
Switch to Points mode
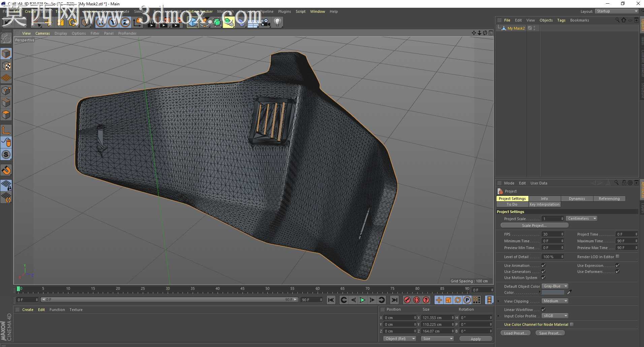click(6, 90)
